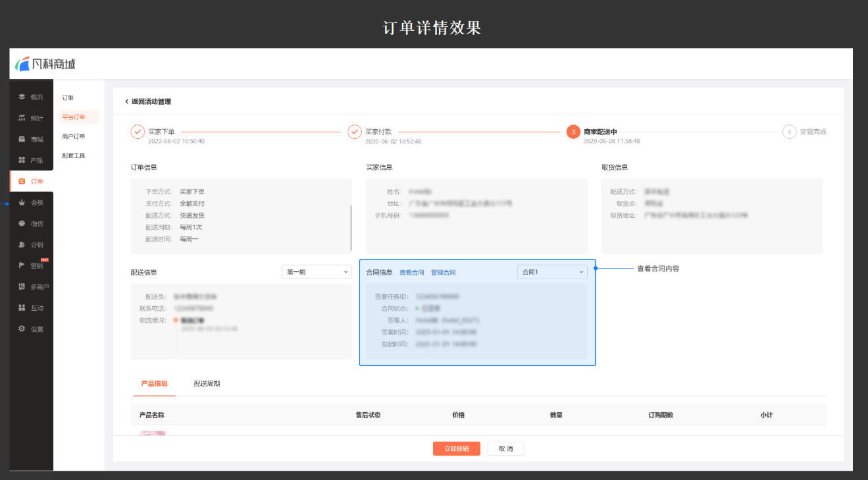Viewport: 868px width, 480px height.
Task: Click the 立即核销 button
Action: 457,448
